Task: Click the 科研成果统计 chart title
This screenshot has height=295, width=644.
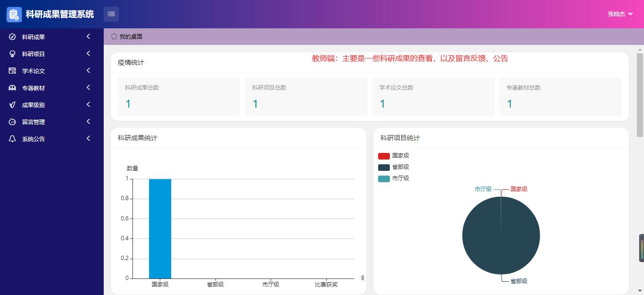Action: coord(138,138)
